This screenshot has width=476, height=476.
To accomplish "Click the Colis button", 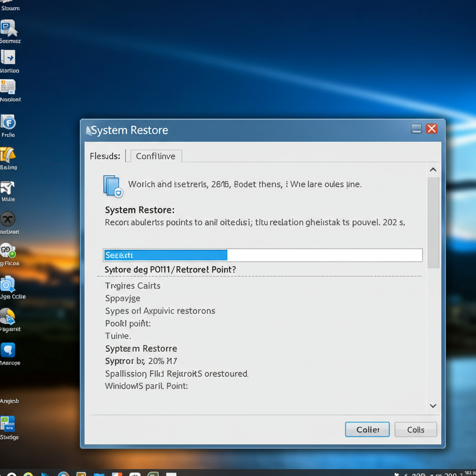I will click(416, 430).
